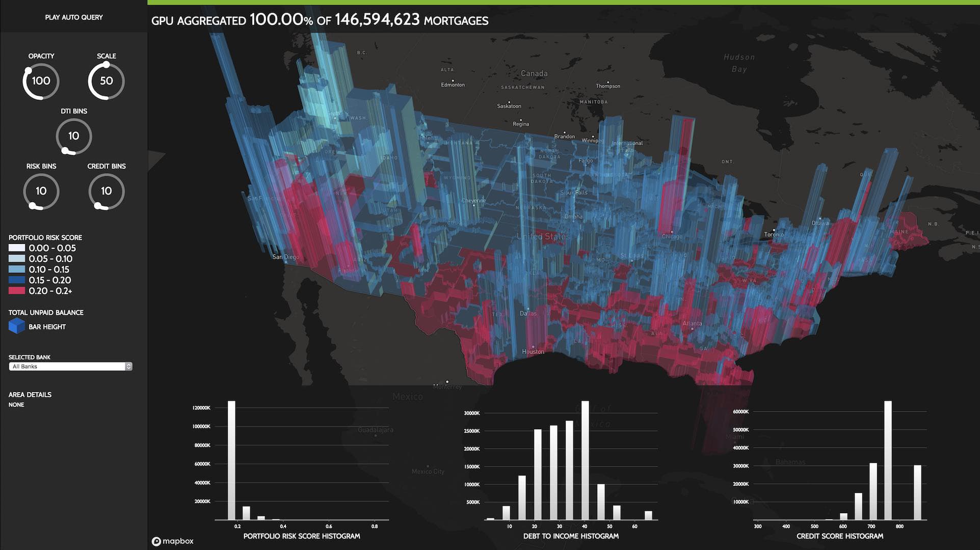Click the dropdown arrow beside All Banks
The image size is (980, 550).
(x=129, y=367)
